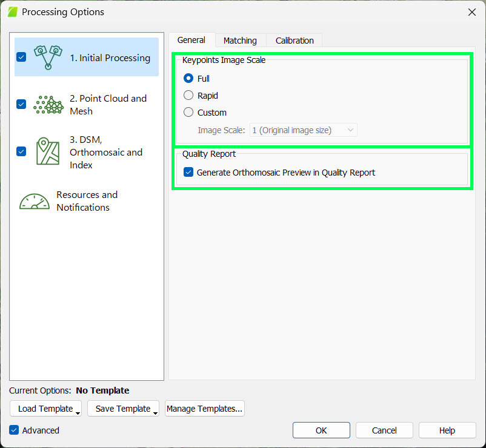Open the Calibration tab
This screenshot has width=486, height=448.
coord(294,40)
